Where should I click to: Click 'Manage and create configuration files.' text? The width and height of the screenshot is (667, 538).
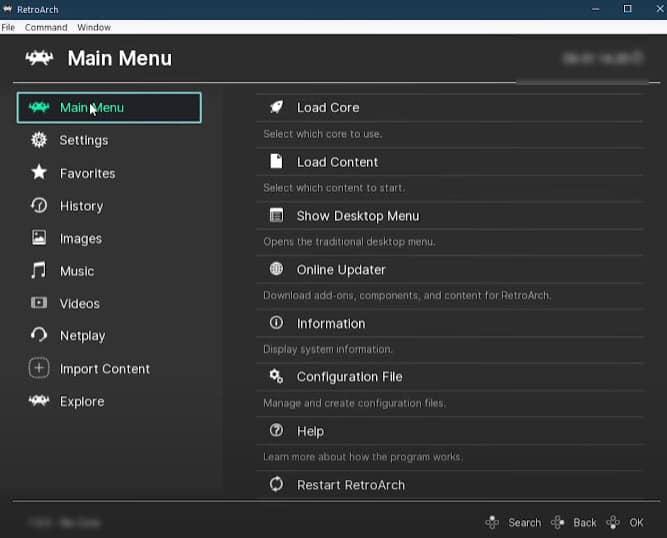click(354, 403)
